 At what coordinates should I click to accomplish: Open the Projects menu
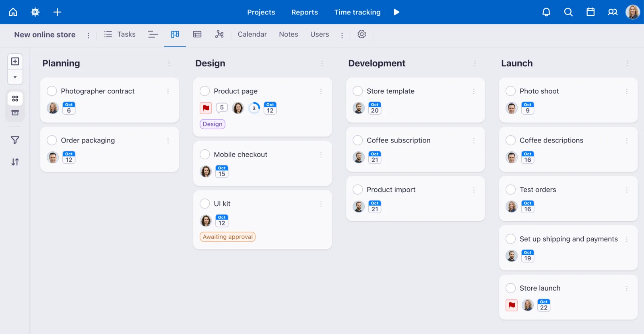261,12
